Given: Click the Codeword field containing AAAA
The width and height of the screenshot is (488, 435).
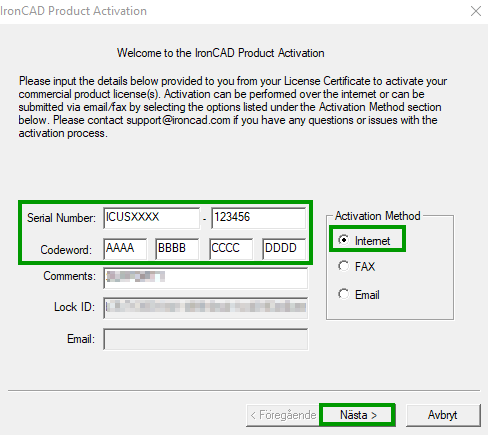Looking at the screenshot, I should (125, 249).
